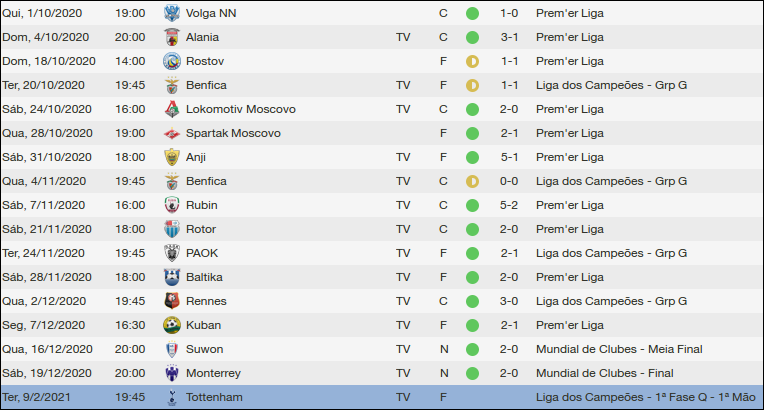Image resolution: width=764 pixels, height=410 pixels.
Task: Click the Kuban club crest
Action: [x=172, y=325]
